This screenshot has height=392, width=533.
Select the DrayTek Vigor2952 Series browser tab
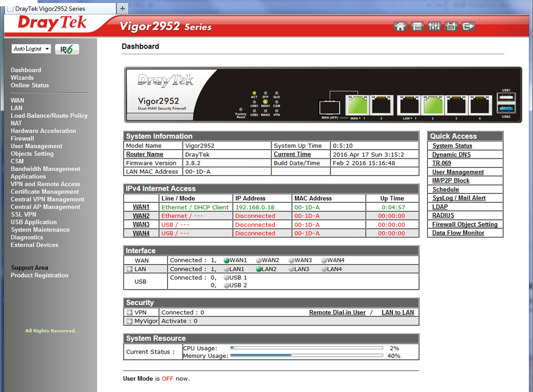click(x=61, y=8)
